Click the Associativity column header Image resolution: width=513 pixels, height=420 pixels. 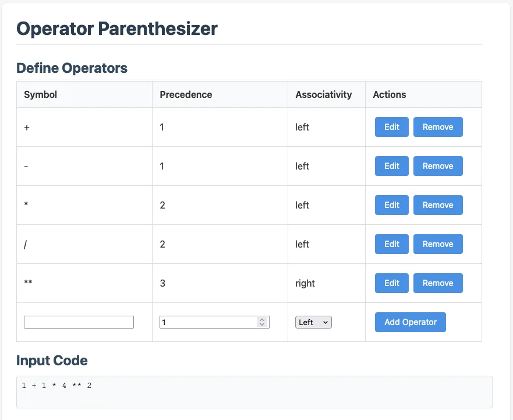(x=324, y=94)
